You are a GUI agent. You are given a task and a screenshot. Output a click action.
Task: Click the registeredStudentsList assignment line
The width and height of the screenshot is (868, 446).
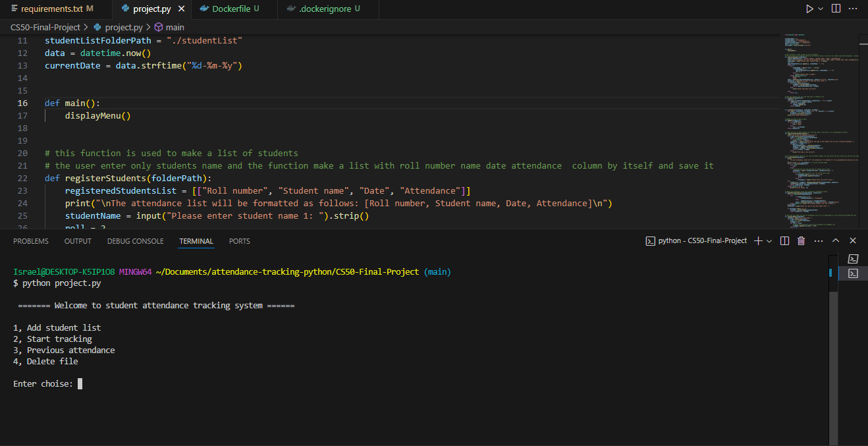pyautogui.click(x=267, y=190)
